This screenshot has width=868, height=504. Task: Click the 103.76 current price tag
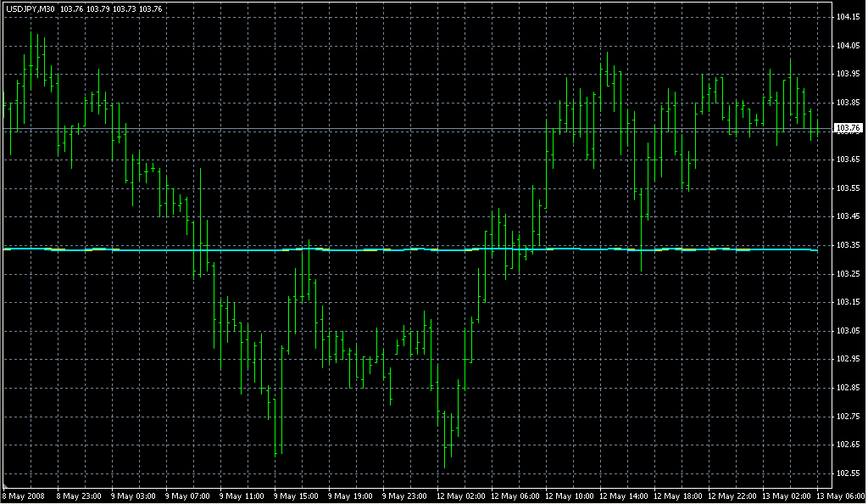click(848, 128)
